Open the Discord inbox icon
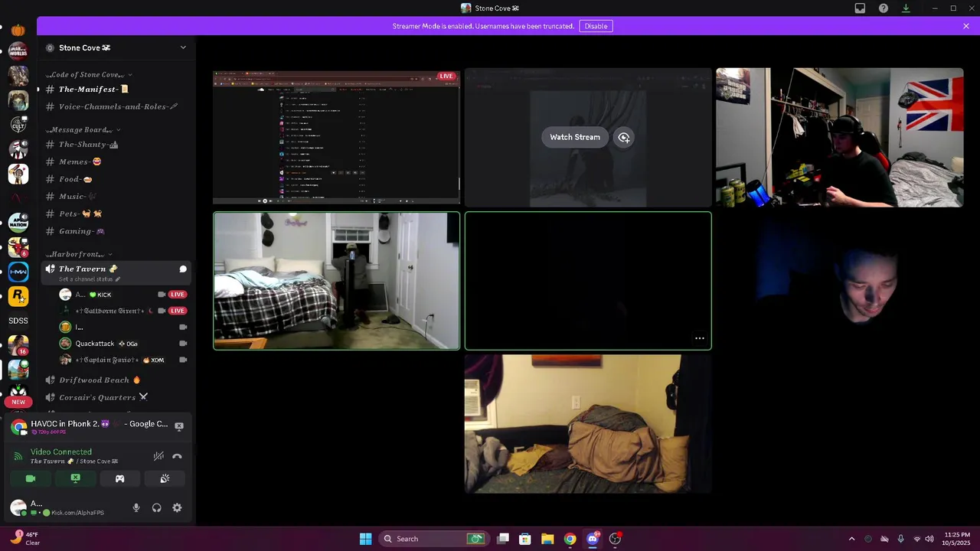This screenshot has height=551, width=980. (860, 8)
